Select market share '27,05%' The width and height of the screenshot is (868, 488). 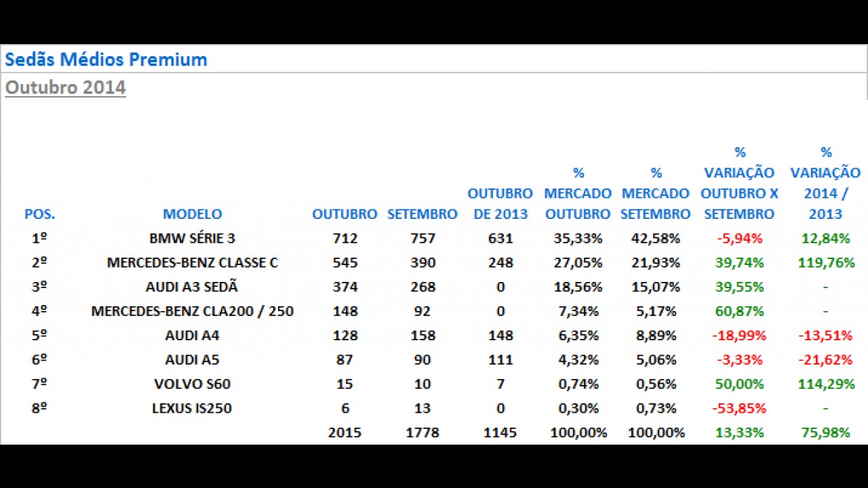pyautogui.click(x=578, y=263)
